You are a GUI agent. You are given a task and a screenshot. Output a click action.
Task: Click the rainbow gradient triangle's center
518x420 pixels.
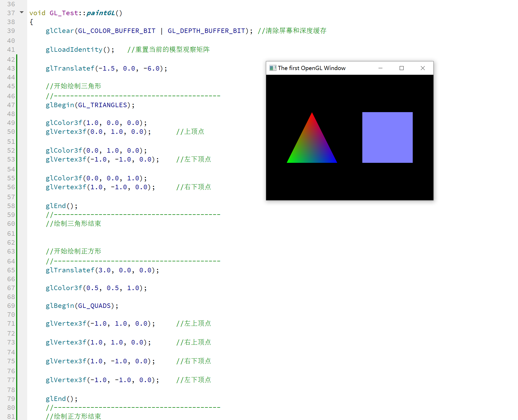312,146
